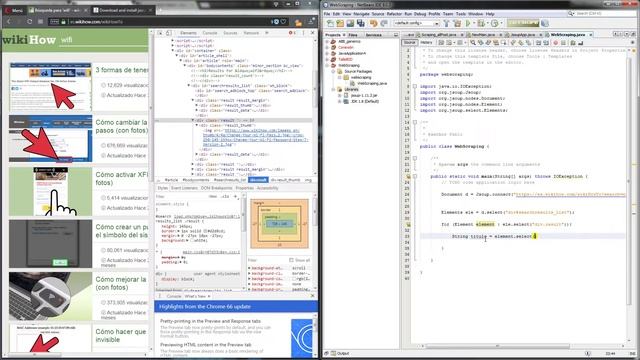This screenshot has width=640, height=360.
Task: Go back in Opera browser
Action: pos(8,22)
